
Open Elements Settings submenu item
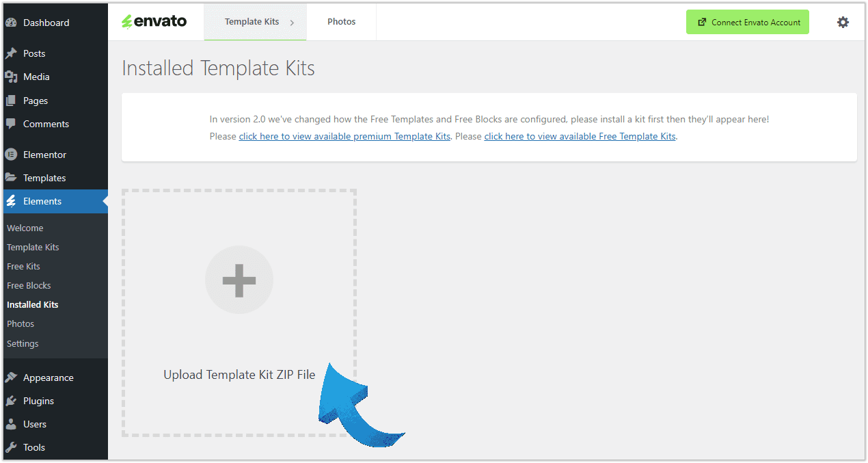[23, 343]
